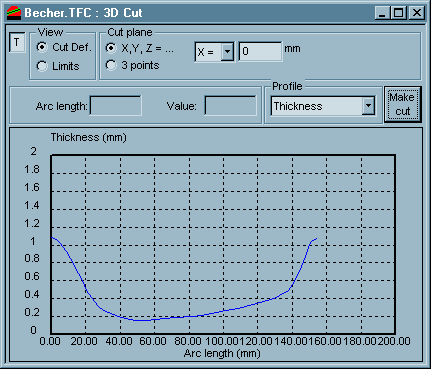
Task: Maximize the 3D Cut window
Action: [x=398, y=13]
